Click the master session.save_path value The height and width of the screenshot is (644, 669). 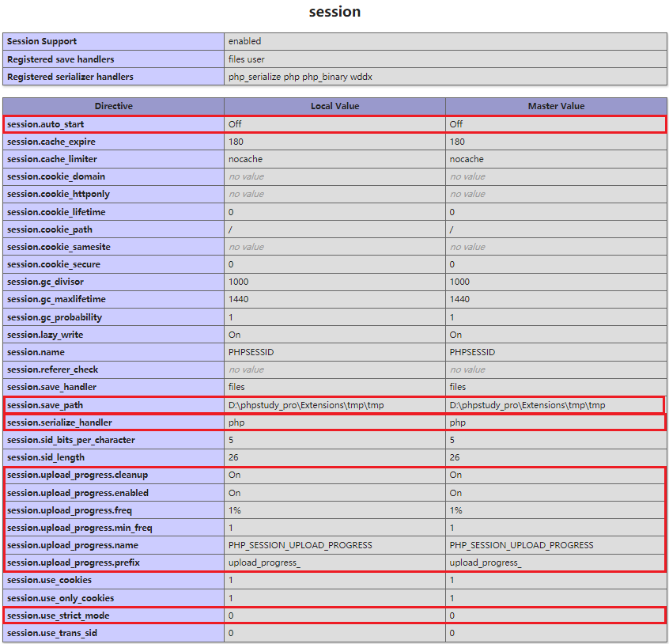click(527, 405)
